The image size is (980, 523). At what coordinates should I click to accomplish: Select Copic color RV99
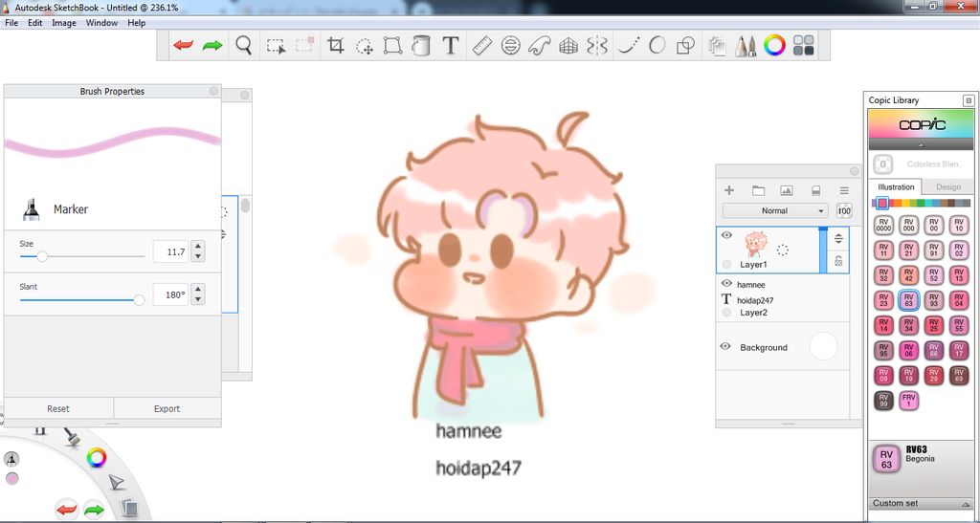click(x=883, y=400)
